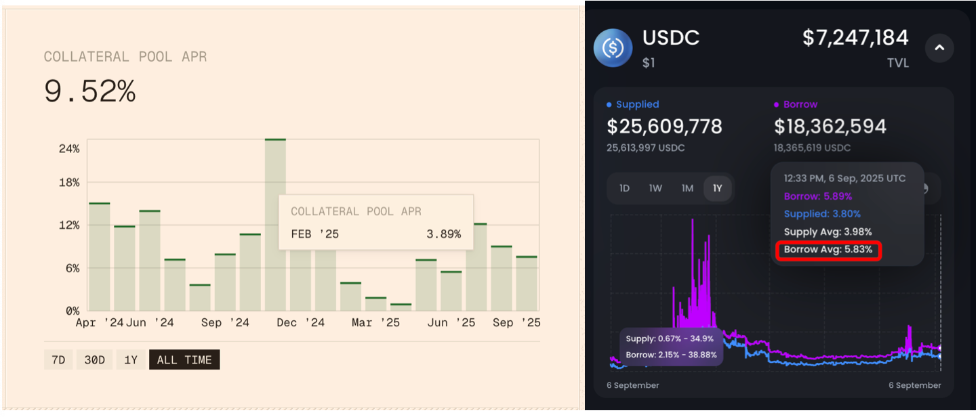Image resolution: width=980 pixels, height=417 pixels.
Task: Choose the 1M period on USDC chart
Action: pos(687,188)
